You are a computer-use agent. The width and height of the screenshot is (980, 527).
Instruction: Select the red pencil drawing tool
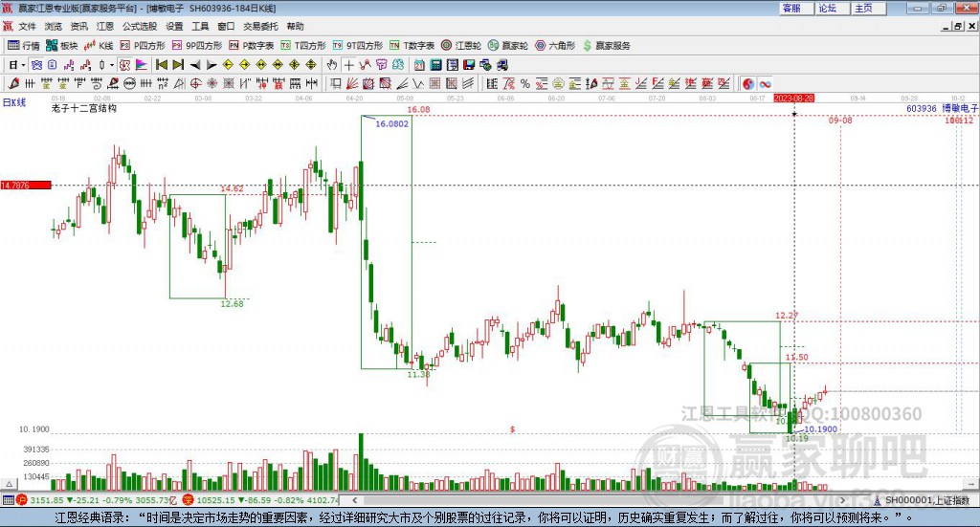point(13,83)
